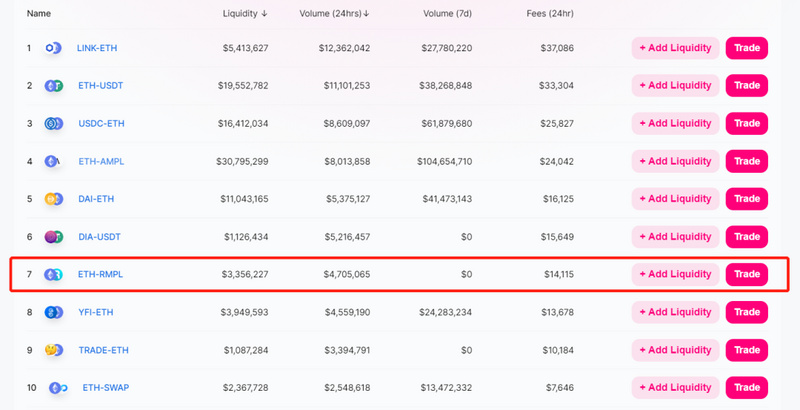
Task: Trade the LINK-ETH pair
Action: point(747,48)
